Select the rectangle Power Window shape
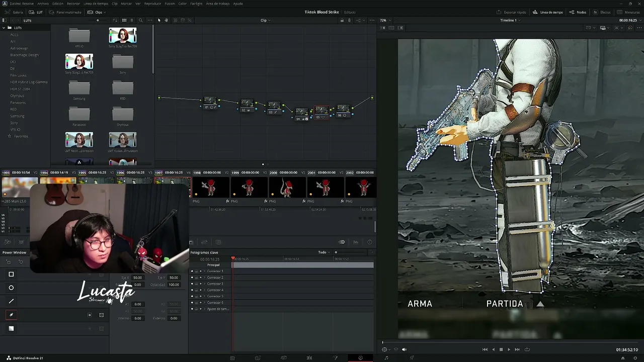644x362 pixels. [x=11, y=274]
